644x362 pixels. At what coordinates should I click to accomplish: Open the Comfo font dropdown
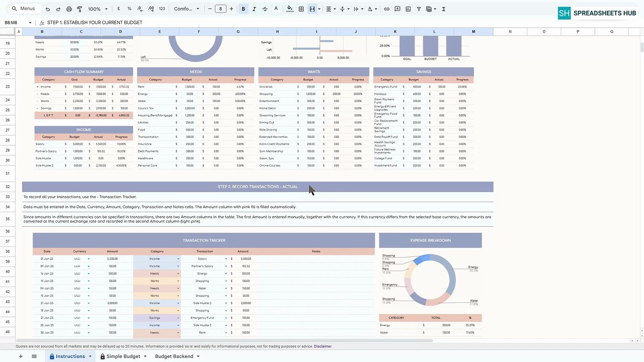186,9
